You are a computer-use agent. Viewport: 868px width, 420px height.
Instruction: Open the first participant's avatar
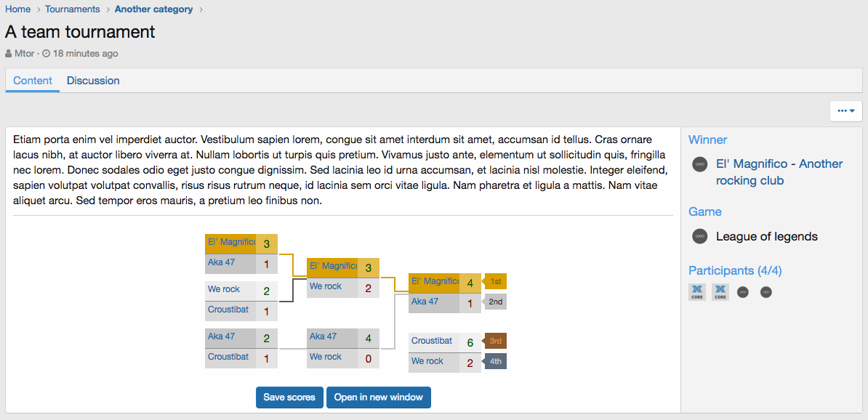coord(696,292)
